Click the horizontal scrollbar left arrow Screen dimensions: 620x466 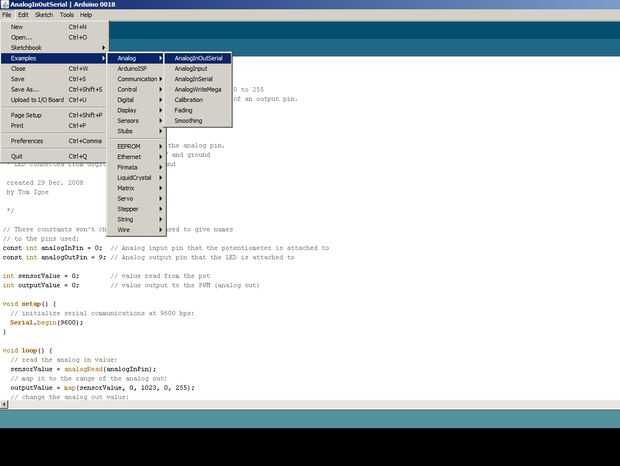[4, 404]
